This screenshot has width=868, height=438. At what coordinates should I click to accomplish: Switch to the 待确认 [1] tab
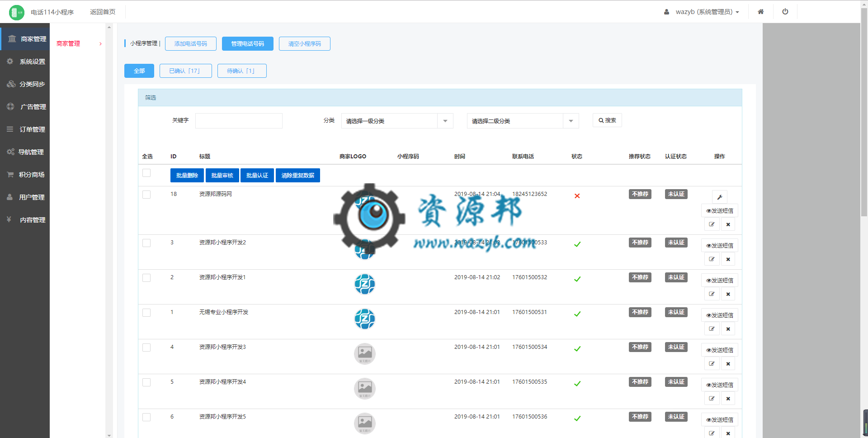click(242, 71)
